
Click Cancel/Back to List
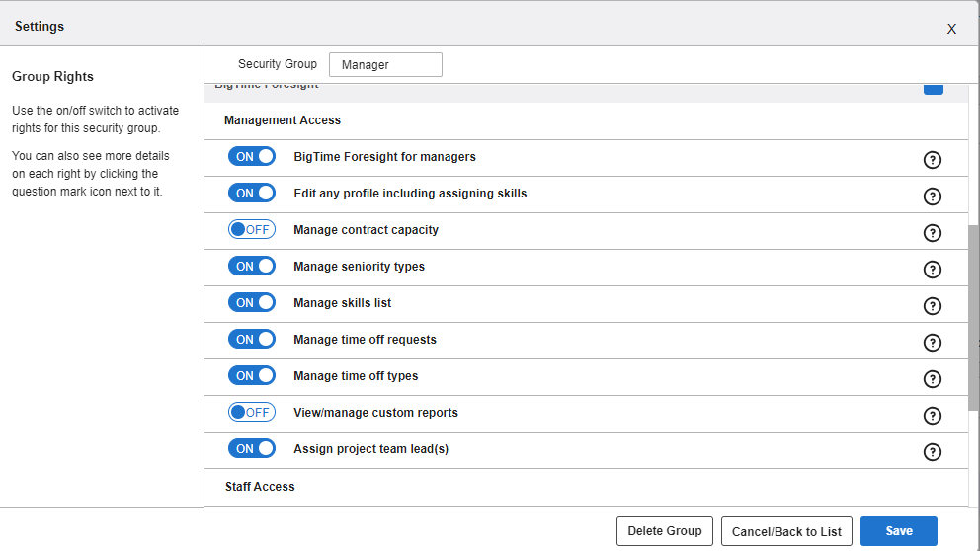786,531
